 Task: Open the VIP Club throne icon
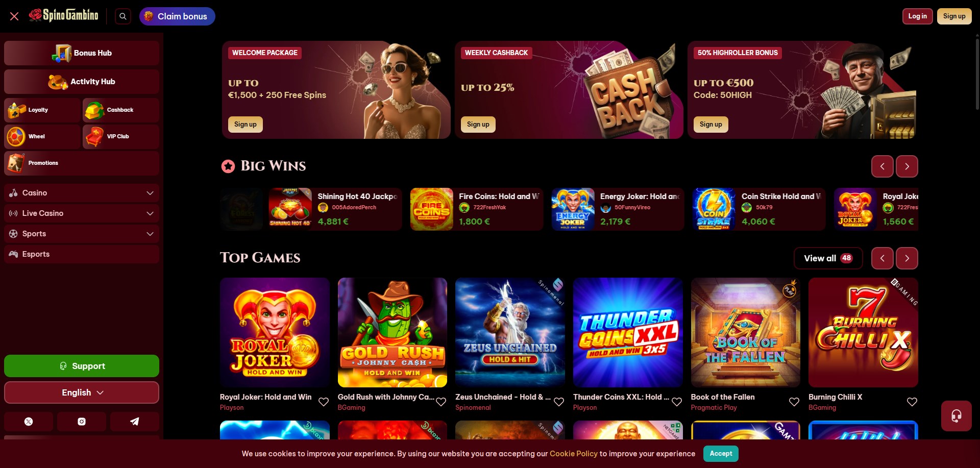(x=94, y=136)
